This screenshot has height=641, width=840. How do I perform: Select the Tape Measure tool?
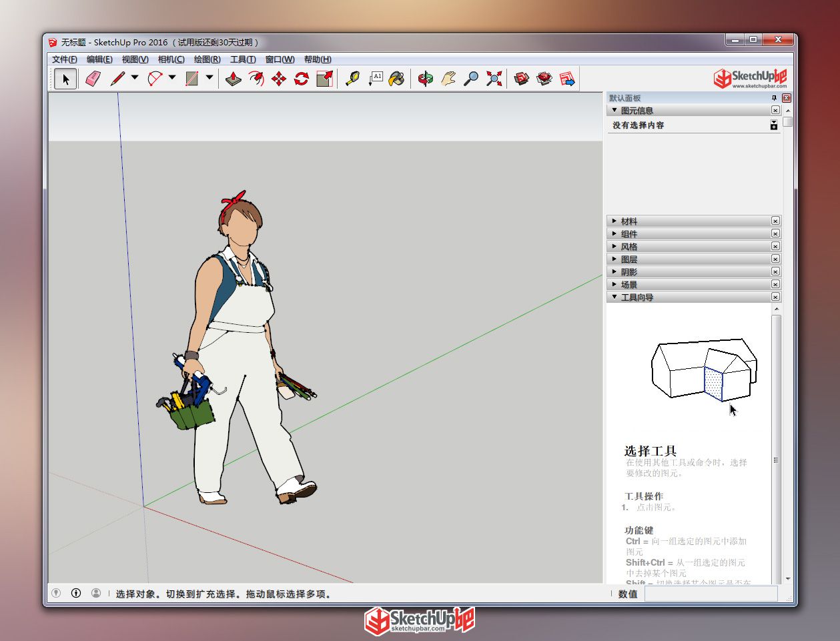[352, 79]
